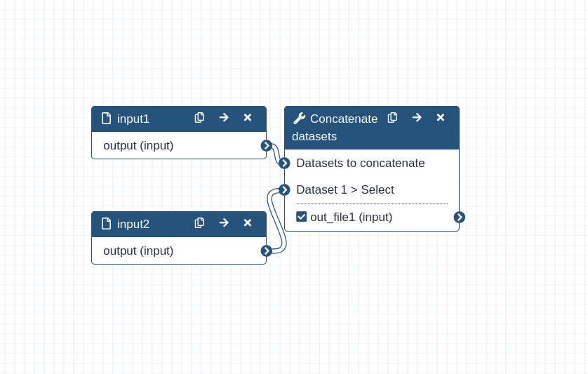The height and width of the screenshot is (374, 588).
Task: Remove the input1 node with its X icon
Action: [x=248, y=118]
